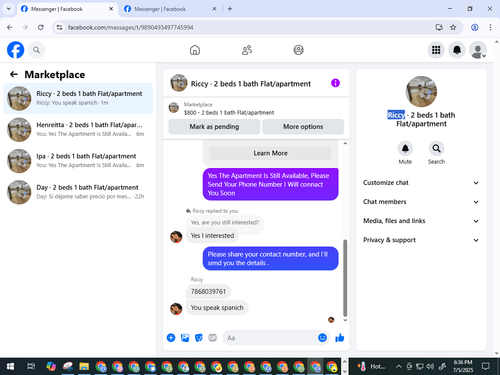The image size is (500, 375).
Task: Click Riccy profile picture in right panel
Action: 421,91
